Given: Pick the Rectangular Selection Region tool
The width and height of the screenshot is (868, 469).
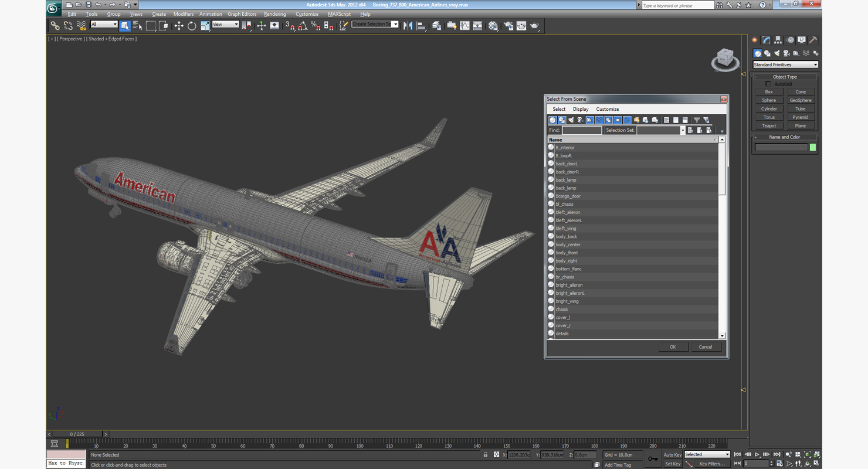Looking at the screenshot, I should click(151, 25).
